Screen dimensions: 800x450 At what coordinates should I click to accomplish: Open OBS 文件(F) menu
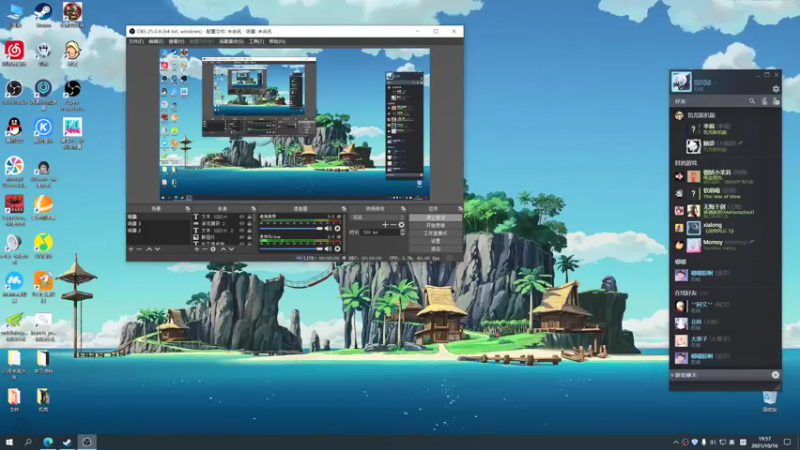[136, 41]
